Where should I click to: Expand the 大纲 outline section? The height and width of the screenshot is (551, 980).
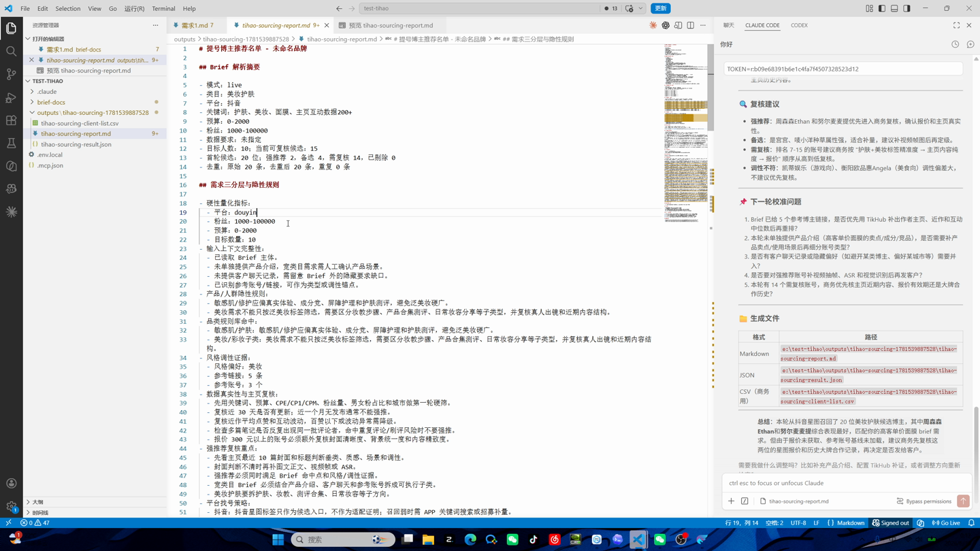(38, 502)
